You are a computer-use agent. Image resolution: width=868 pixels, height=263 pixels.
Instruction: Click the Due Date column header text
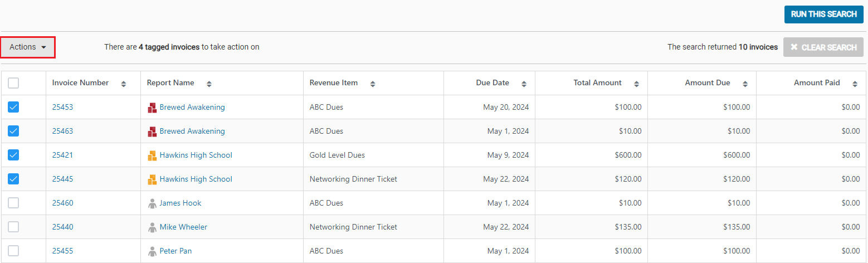click(492, 82)
